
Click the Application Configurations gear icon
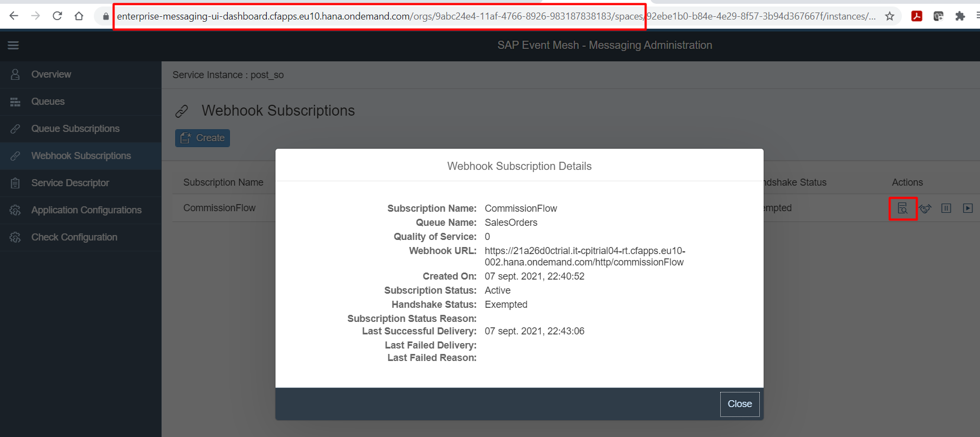pyautogui.click(x=15, y=210)
